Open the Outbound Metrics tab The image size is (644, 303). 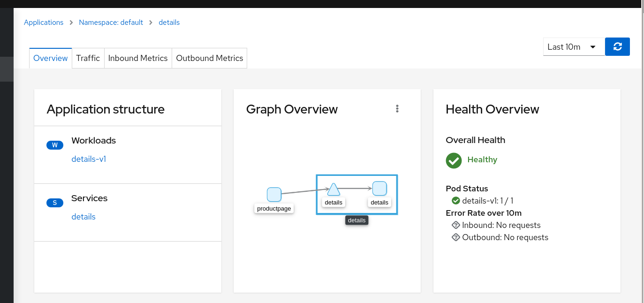210,58
